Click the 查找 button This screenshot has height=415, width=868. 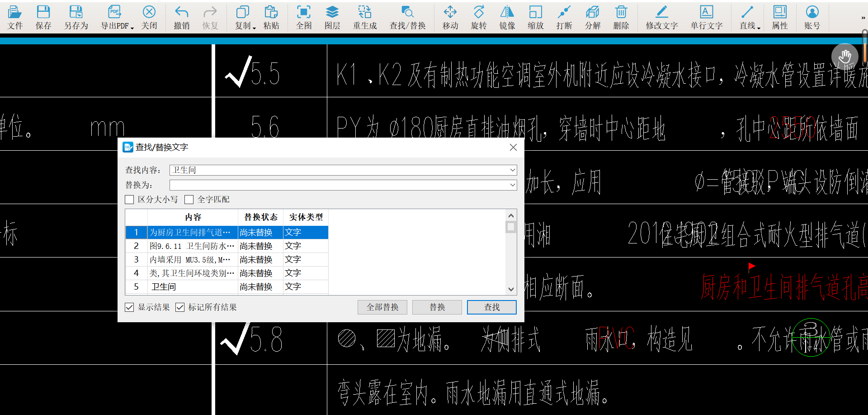point(492,307)
